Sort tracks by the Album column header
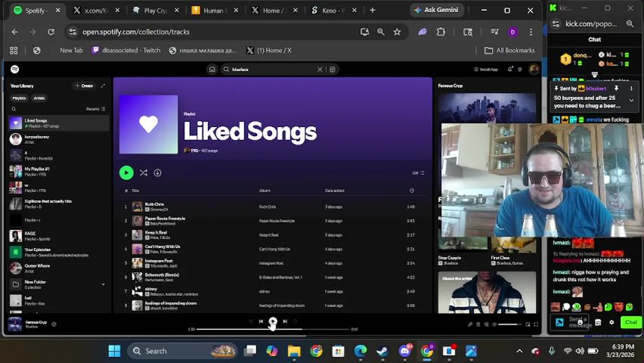This screenshot has height=363, width=644. [265, 191]
